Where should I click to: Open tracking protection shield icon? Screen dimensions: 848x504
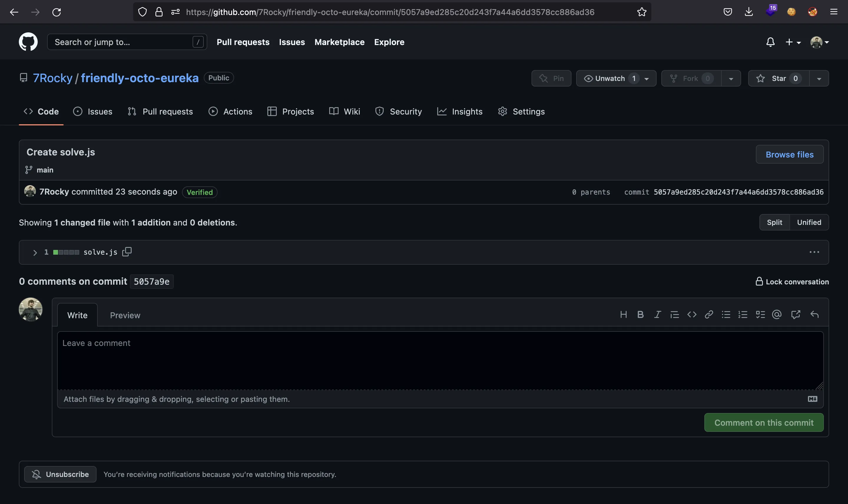tap(142, 12)
